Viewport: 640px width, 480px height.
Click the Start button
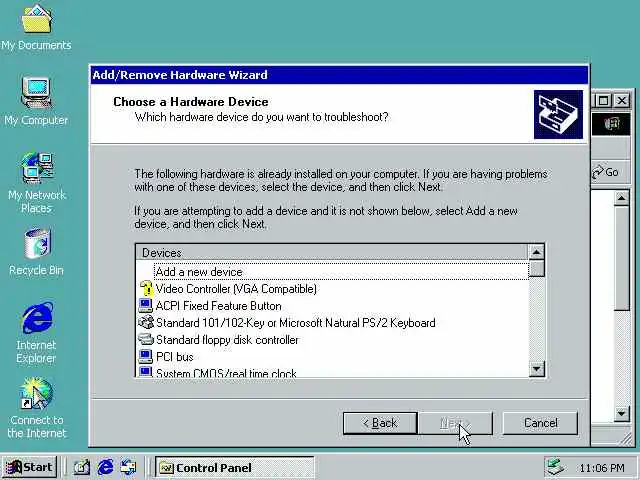(29, 467)
